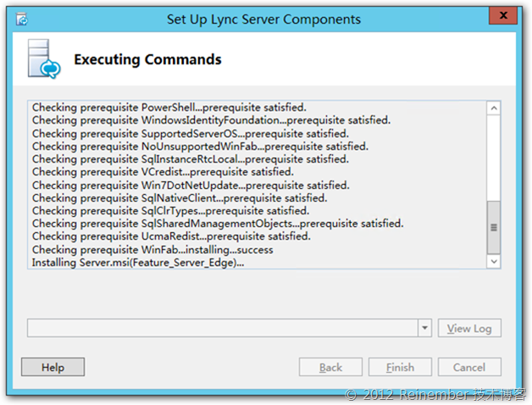
Task: Select the UcmaRedist prerequisite line
Action: 171,236
